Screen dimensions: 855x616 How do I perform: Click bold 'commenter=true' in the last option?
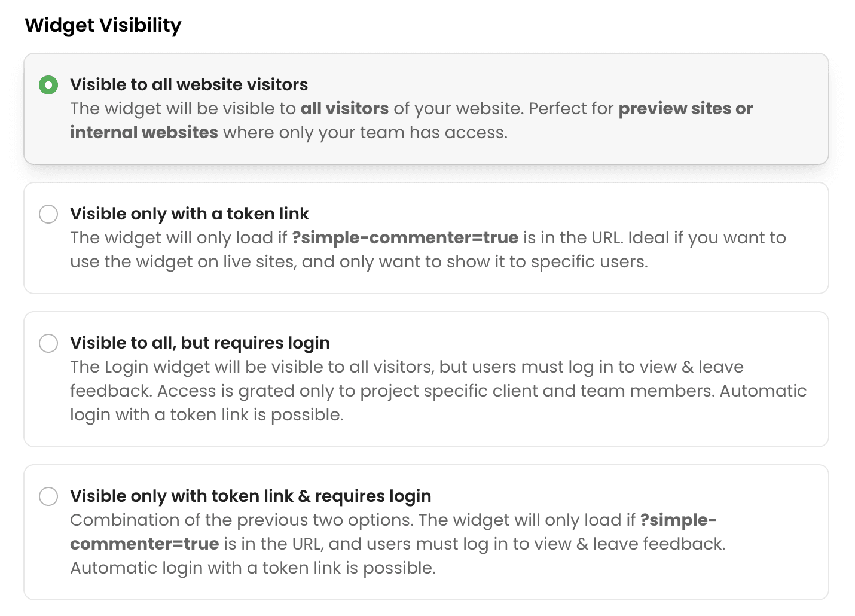145,544
